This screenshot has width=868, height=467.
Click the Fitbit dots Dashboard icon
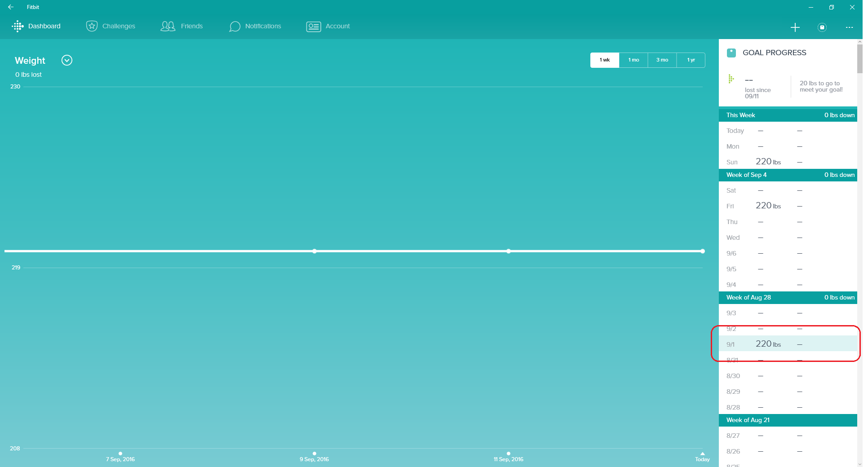point(18,26)
